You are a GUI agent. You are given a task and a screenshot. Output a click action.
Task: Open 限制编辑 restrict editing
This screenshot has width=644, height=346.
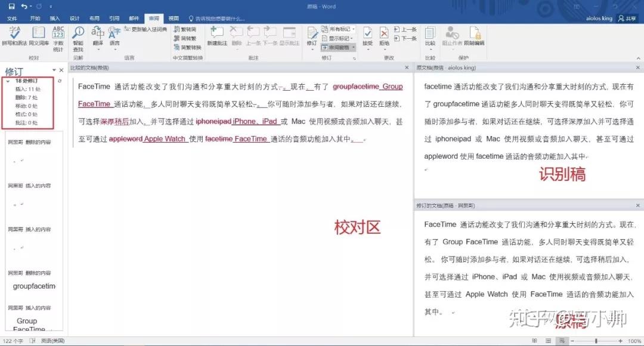pyautogui.click(x=475, y=36)
